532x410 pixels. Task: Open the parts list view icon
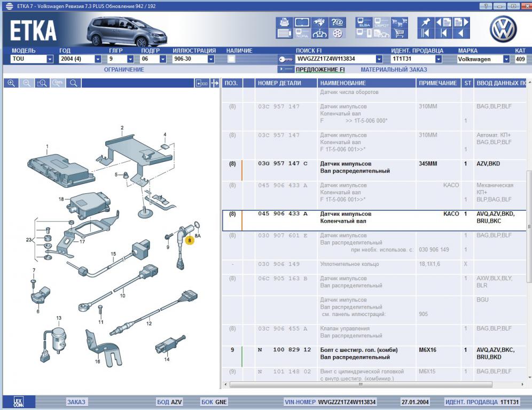pyautogui.click(x=284, y=34)
